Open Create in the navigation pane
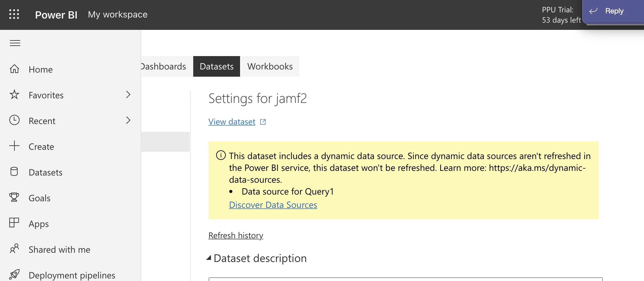Screen dimensions: 644x281 pos(70,146)
